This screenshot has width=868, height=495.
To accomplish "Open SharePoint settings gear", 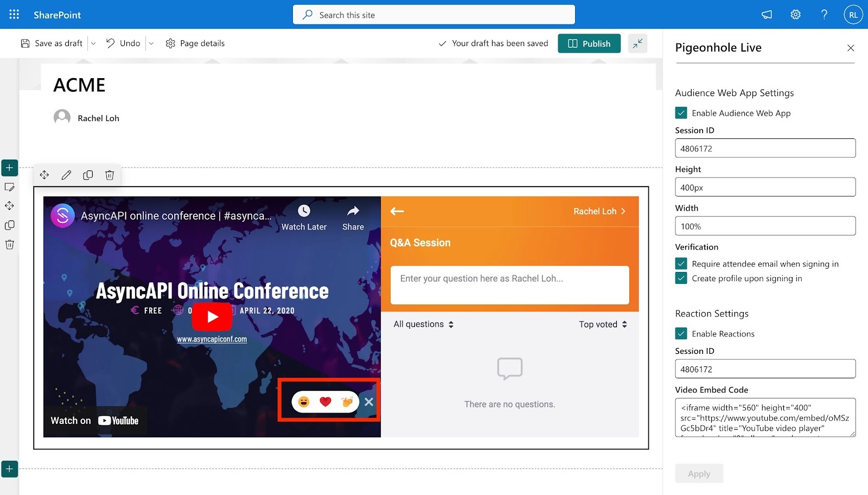I will tap(795, 14).
